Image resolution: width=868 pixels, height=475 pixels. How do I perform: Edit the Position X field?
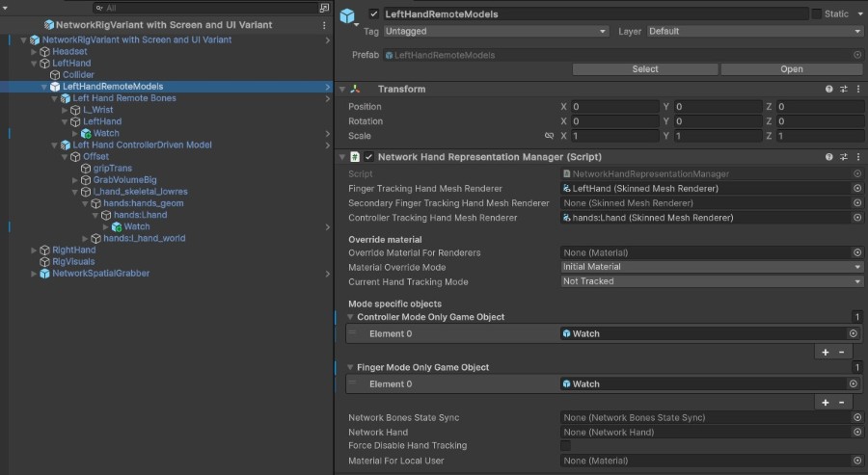615,107
